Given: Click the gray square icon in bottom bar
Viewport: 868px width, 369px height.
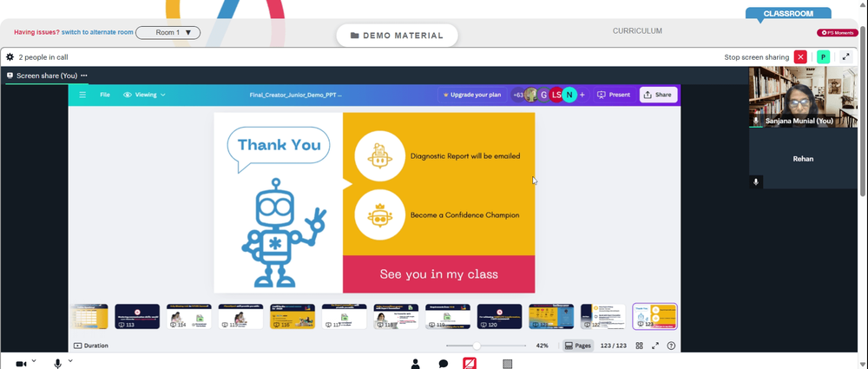Looking at the screenshot, I should [x=507, y=364].
